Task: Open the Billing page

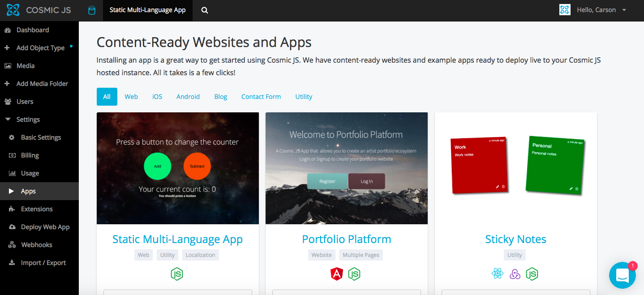Action: point(30,155)
